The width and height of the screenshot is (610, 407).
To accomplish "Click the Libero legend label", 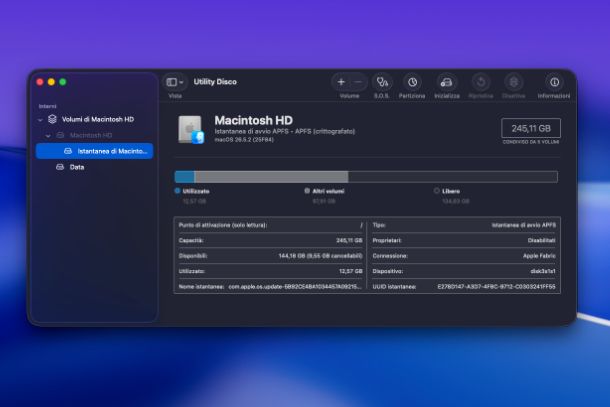I will (451, 191).
